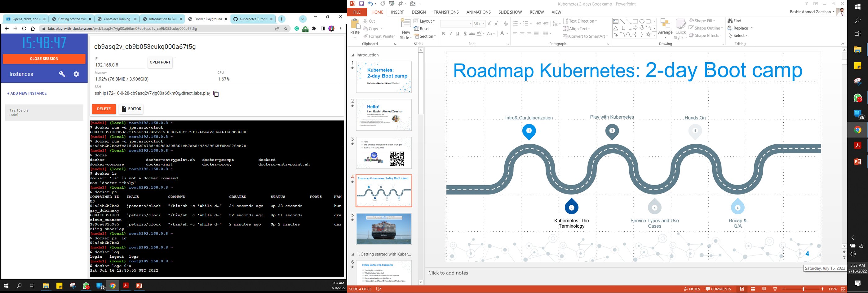Open the Shape Effects dropdown
The image size is (868, 293).
[x=706, y=36]
